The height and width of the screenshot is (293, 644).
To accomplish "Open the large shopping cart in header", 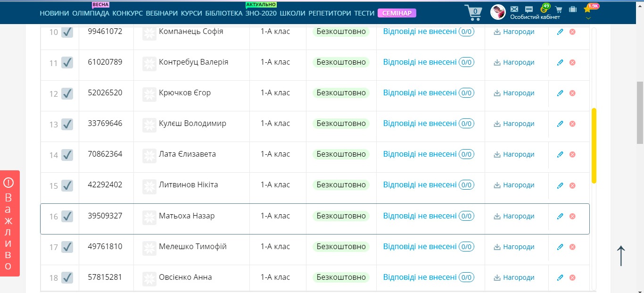I will click(474, 12).
